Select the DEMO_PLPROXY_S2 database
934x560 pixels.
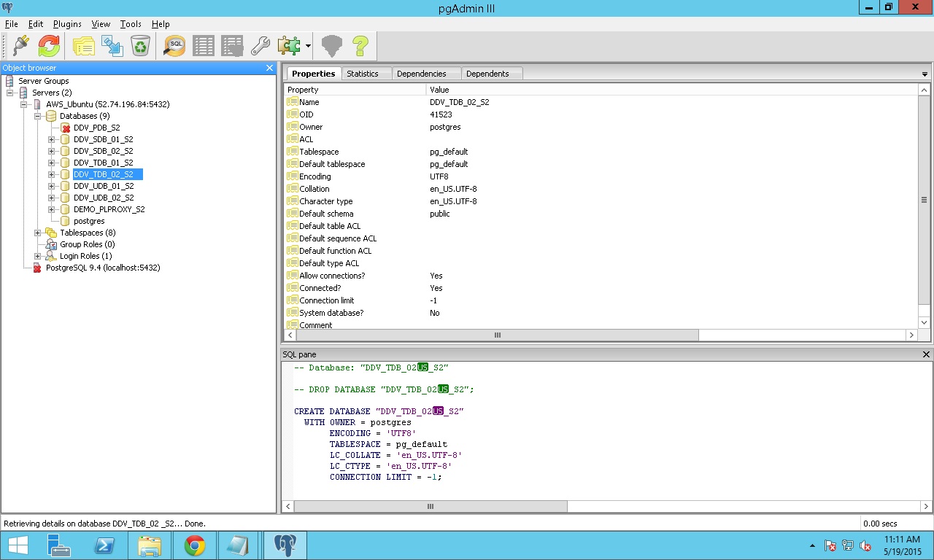click(x=109, y=209)
